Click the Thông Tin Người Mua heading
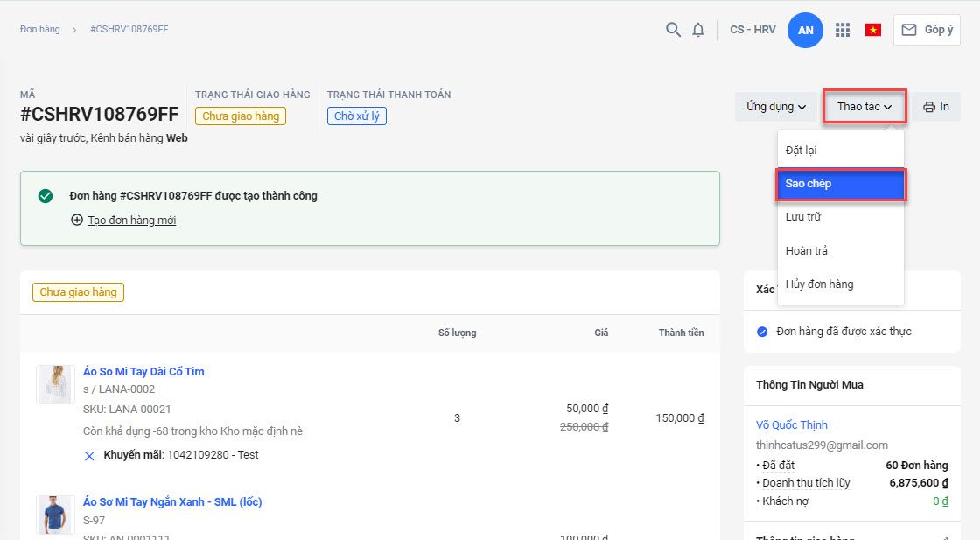Screen dimensions: 980x540 (x=809, y=385)
